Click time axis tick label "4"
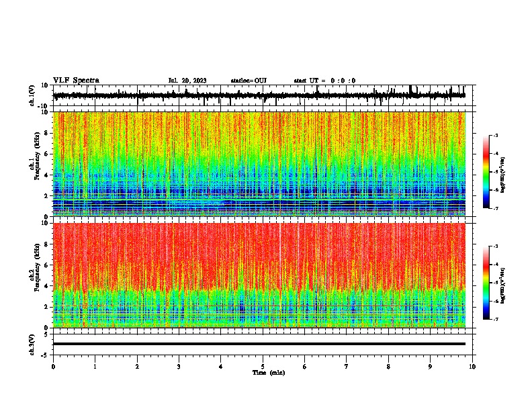 click(221, 367)
